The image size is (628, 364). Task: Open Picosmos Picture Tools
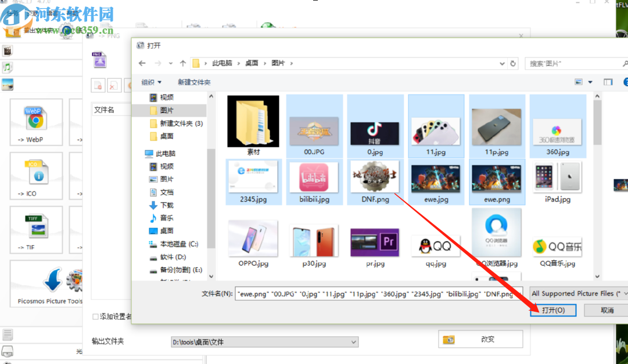50,283
